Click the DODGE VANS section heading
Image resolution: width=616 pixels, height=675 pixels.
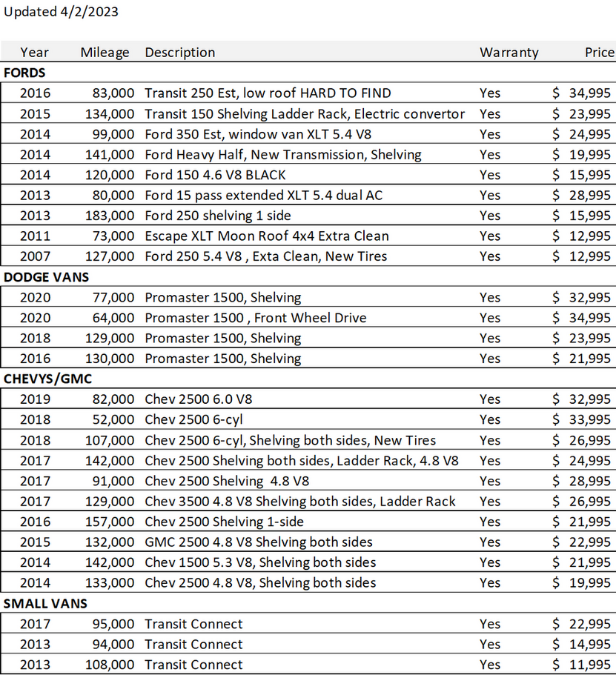coord(47,277)
